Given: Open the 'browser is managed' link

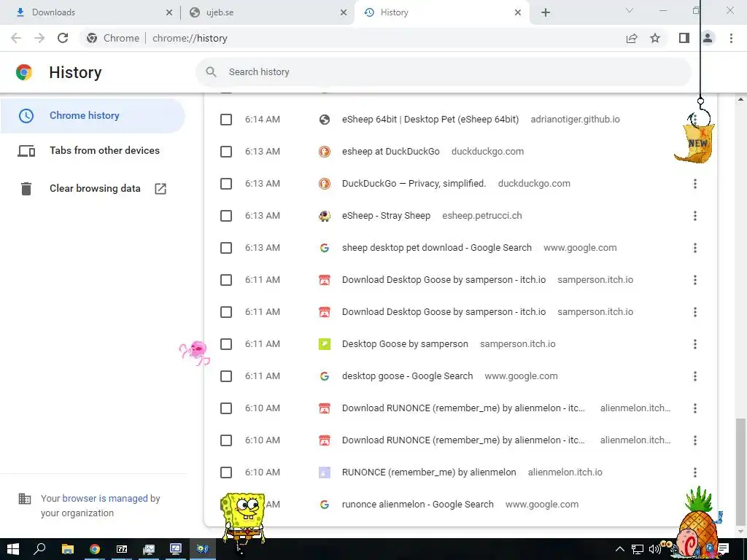Looking at the screenshot, I should (105, 498).
